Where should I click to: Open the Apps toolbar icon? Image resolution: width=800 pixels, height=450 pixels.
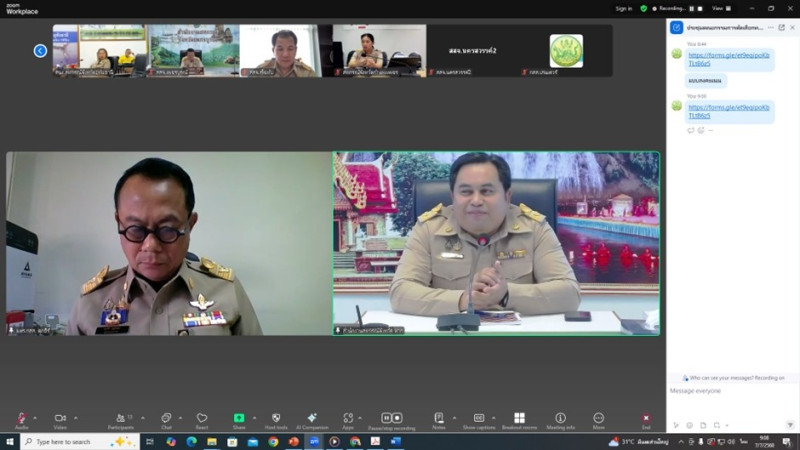coord(348,418)
